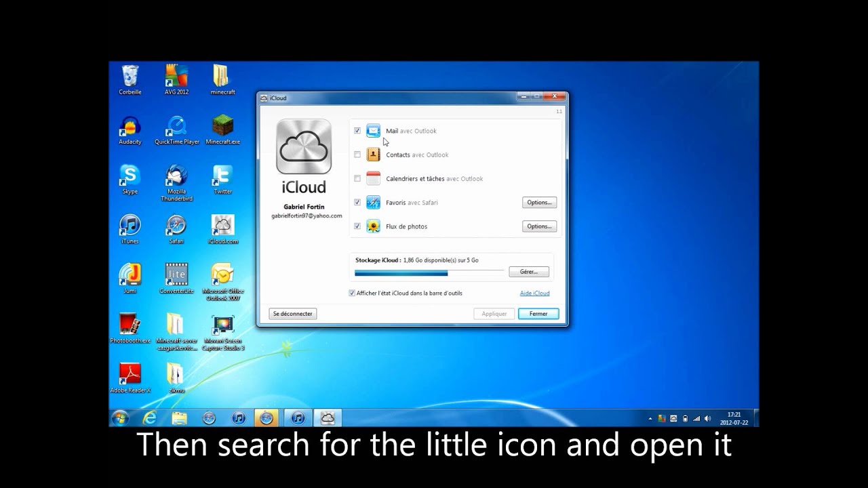
Task: Open Options for Flux de photos
Action: tap(539, 226)
